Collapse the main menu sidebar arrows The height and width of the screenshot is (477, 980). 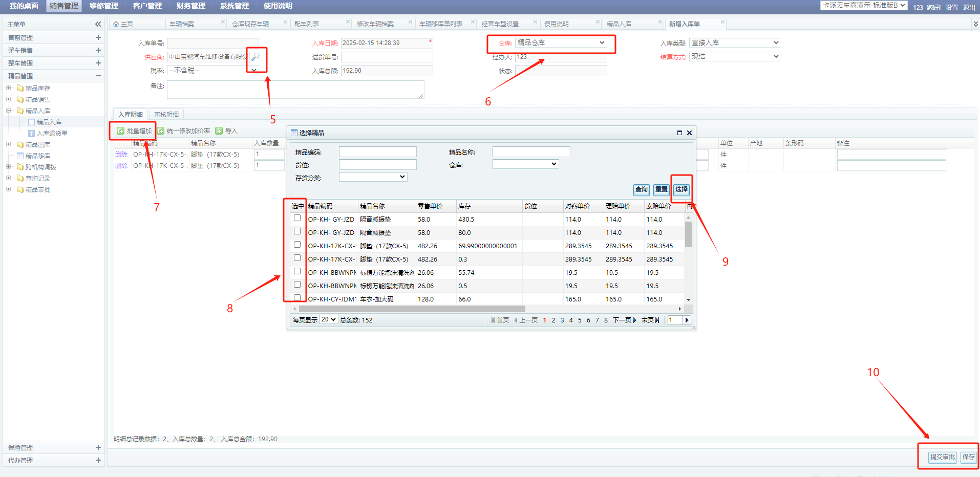(98, 24)
